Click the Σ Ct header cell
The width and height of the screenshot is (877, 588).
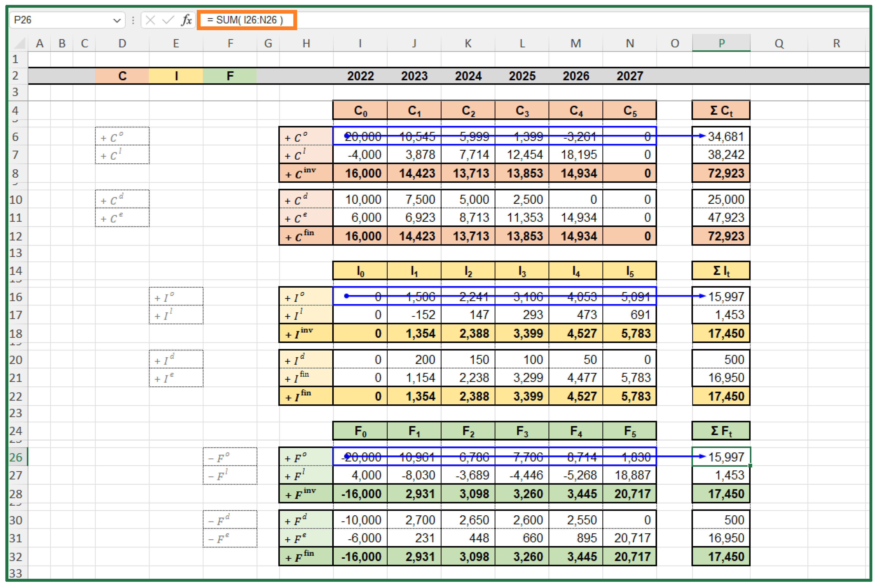pos(721,111)
